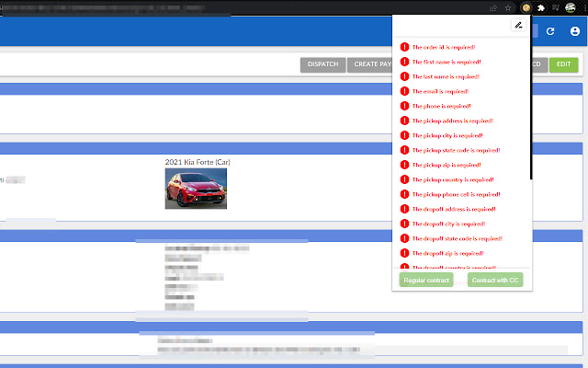
Task: Click the edit pencil icon in popup
Action: pos(518,25)
